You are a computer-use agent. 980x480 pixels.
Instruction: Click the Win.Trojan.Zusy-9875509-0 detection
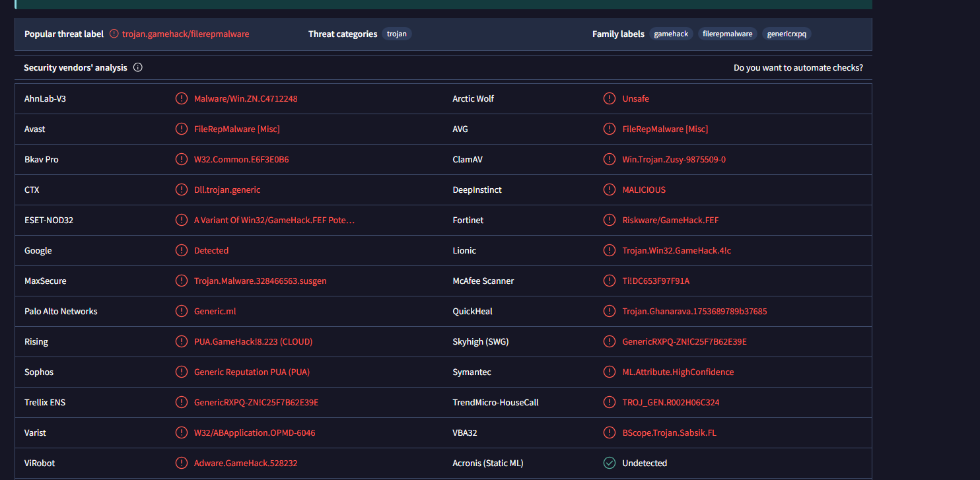point(674,159)
